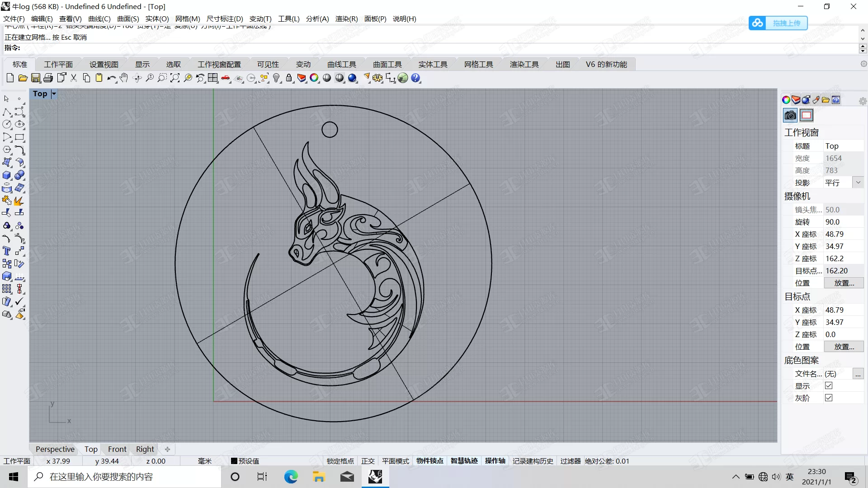Switch to the 实体工具 toolbar tab
868x488 pixels.
pos(433,64)
